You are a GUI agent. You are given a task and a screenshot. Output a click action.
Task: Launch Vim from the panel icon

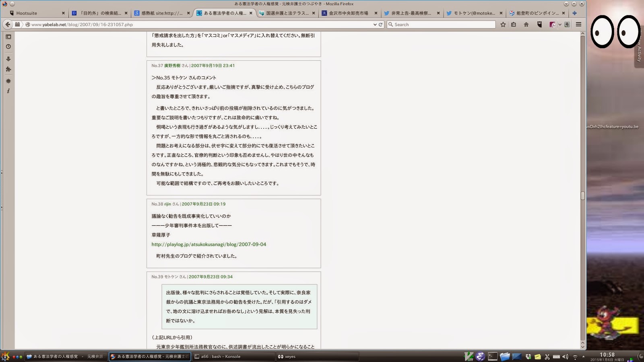469,356
